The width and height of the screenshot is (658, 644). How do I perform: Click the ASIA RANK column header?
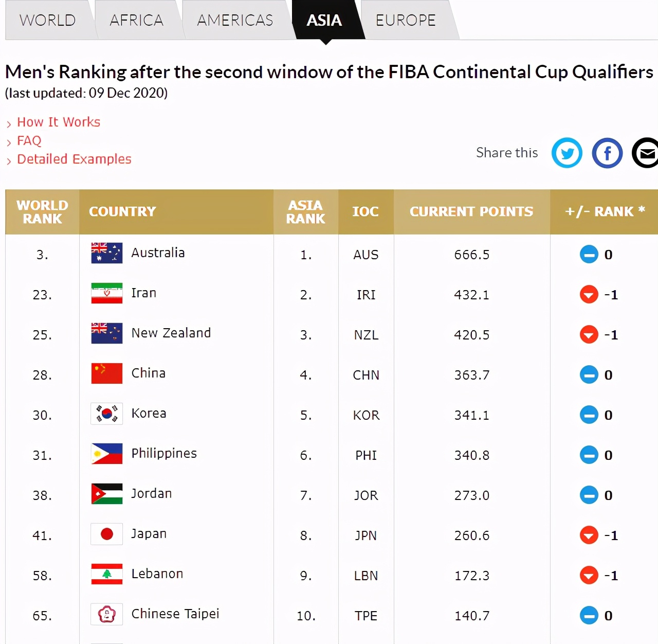coord(306,211)
